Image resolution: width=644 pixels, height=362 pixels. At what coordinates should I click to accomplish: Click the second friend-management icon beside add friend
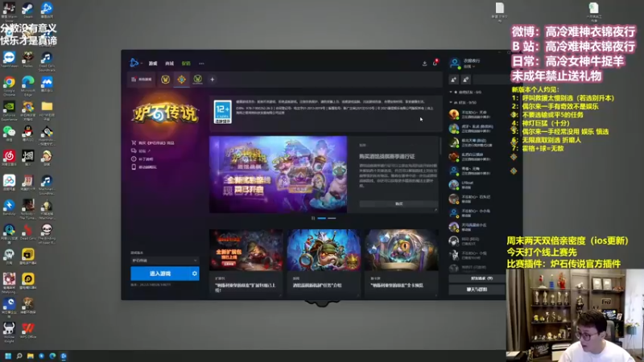466,80
